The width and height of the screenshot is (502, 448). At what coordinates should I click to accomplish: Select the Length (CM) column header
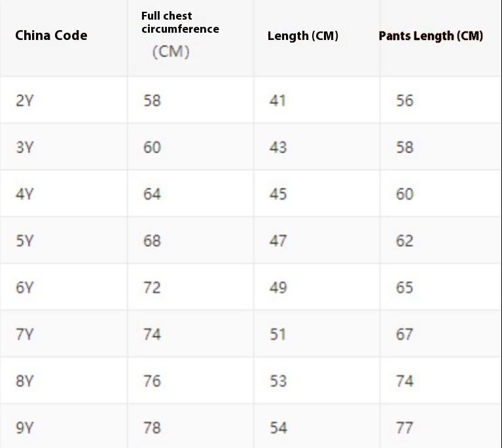tap(303, 36)
